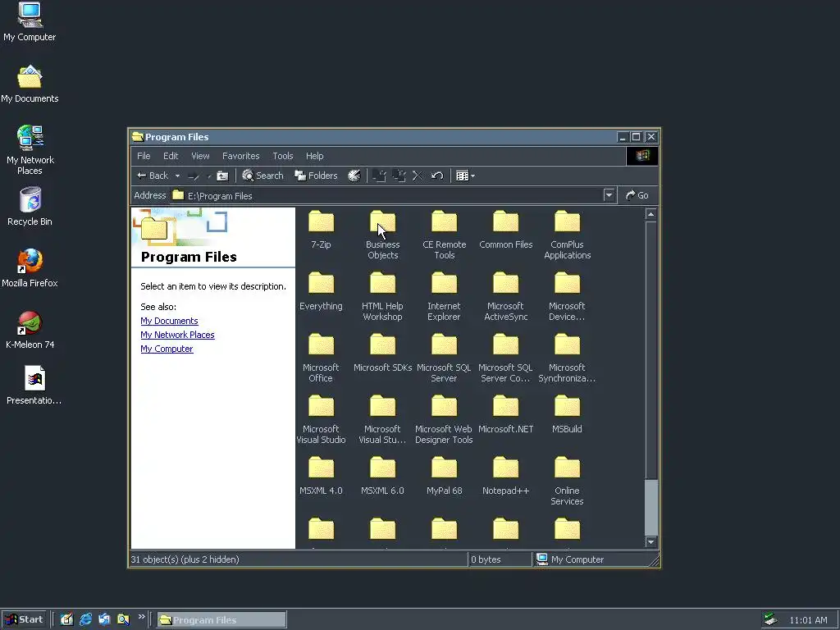
Task: Select the Notepad++ folder
Action: [x=505, y=476]
